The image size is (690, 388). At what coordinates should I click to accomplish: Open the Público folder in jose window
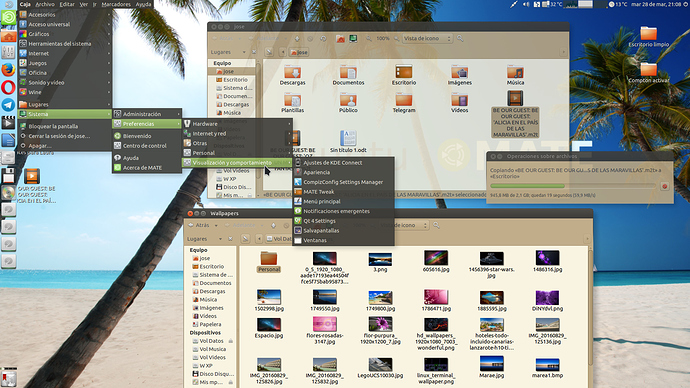pos(348,103)
